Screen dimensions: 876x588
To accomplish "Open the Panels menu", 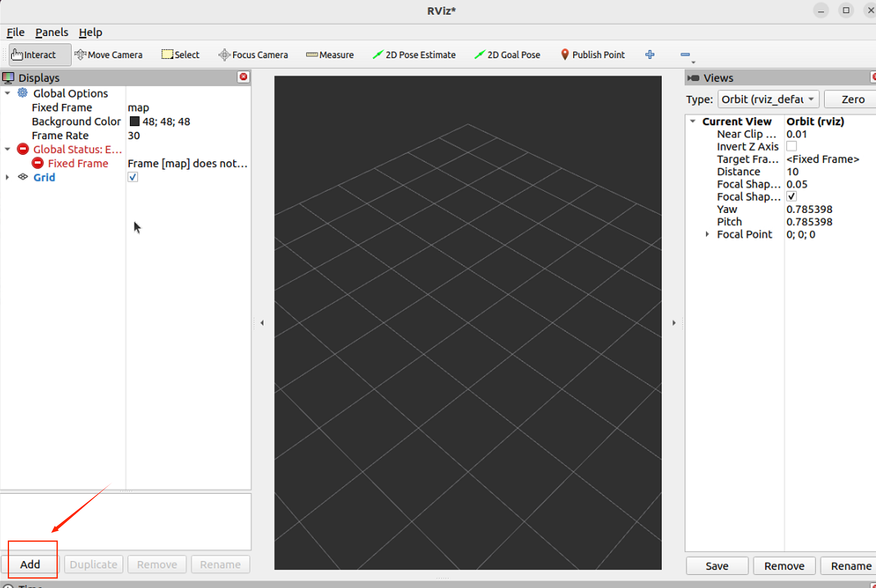I will pos(52,32).
